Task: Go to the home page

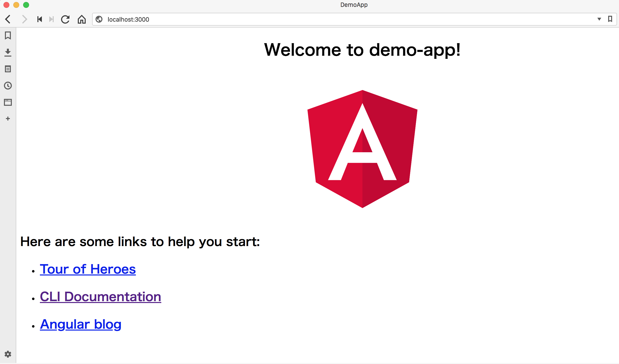Action: [x=82, y=19]
